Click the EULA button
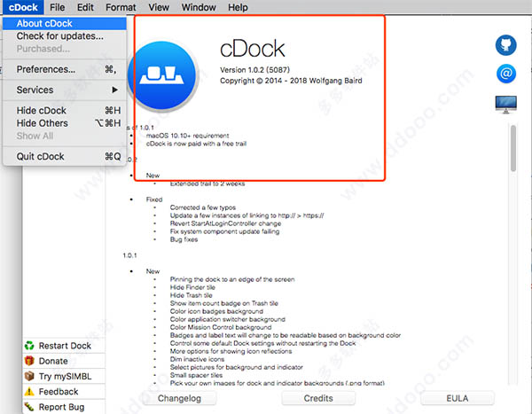 tap(457, 398)
